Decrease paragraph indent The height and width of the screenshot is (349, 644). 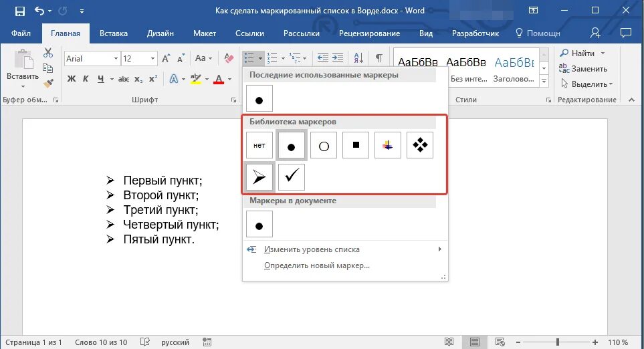[323, 58]
